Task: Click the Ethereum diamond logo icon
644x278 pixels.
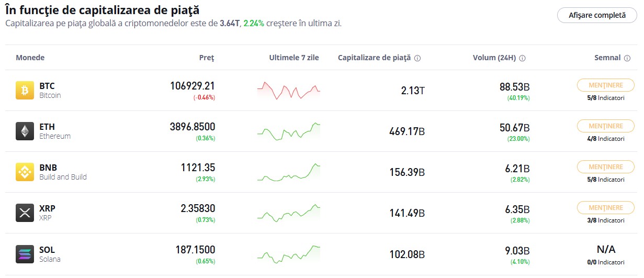Action: 25,131
